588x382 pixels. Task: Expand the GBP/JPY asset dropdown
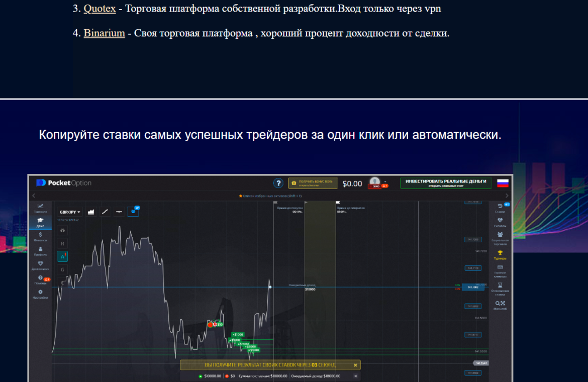pos(70,212)
